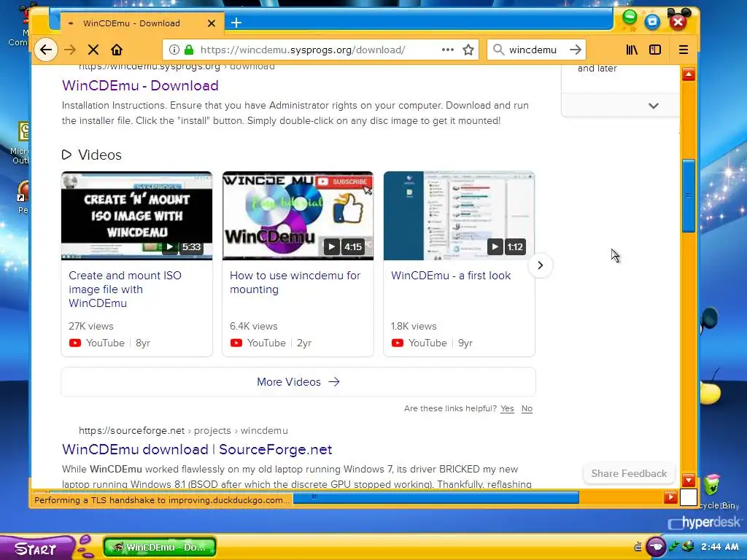Open the Start menu
Viewport: 747px width, 560px height.
(36, 548)
